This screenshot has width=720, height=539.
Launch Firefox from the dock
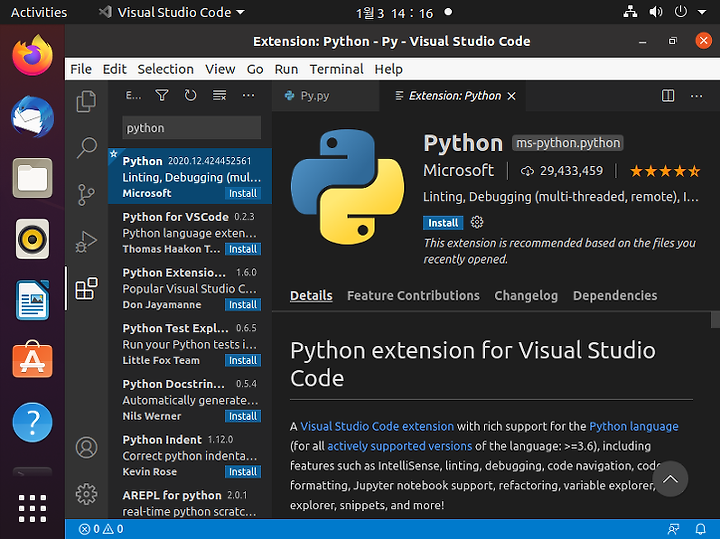pyautogui.click(x=32, y=56)
